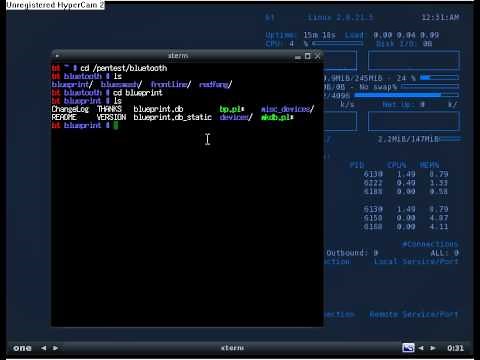Click the 'PID' column header
The image size is (480, 360).
pyautogui.click(x=357, y=165)
